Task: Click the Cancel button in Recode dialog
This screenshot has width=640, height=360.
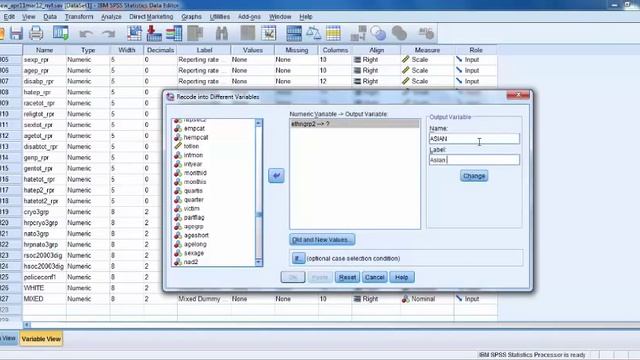Action: [x=375, y=277]
